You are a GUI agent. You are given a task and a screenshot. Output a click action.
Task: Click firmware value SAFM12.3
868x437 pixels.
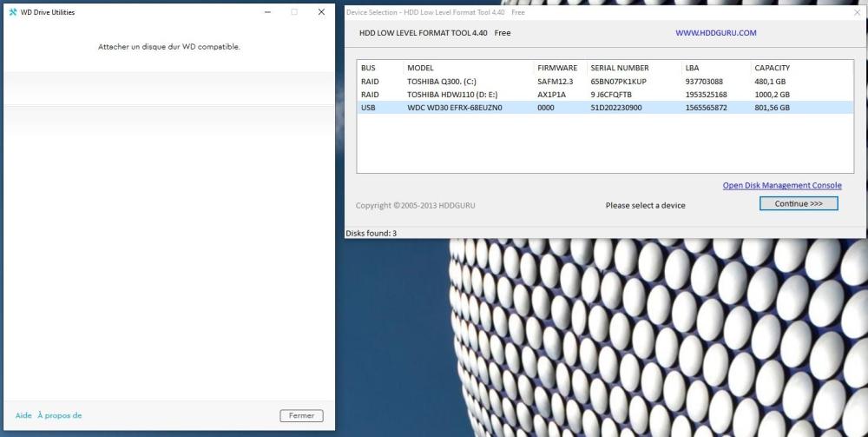pyautogui.click(x=556, y=82)
